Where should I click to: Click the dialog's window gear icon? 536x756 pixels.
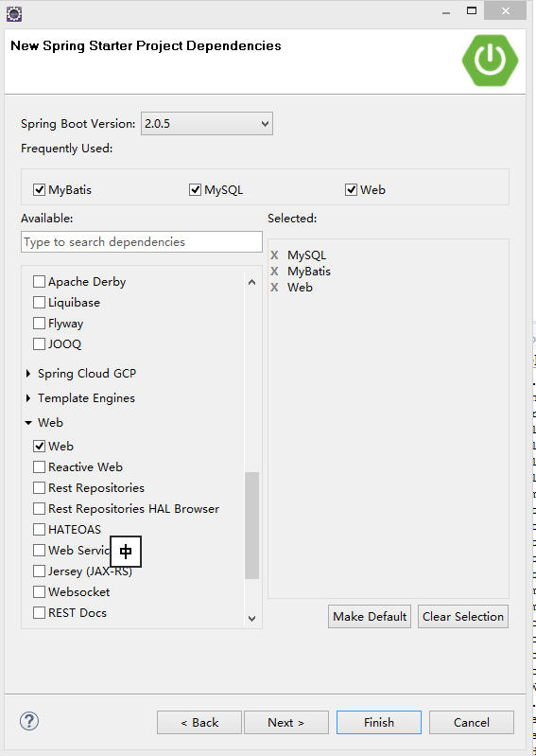(14, 14)
